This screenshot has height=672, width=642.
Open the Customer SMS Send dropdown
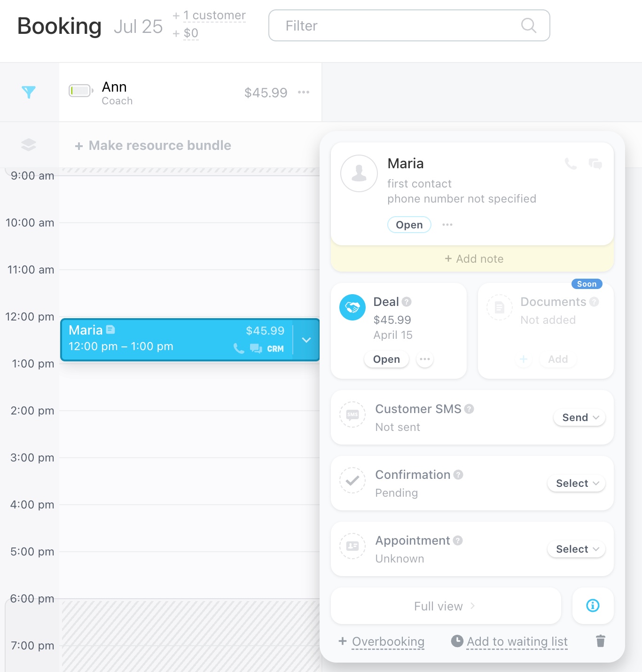580,417
